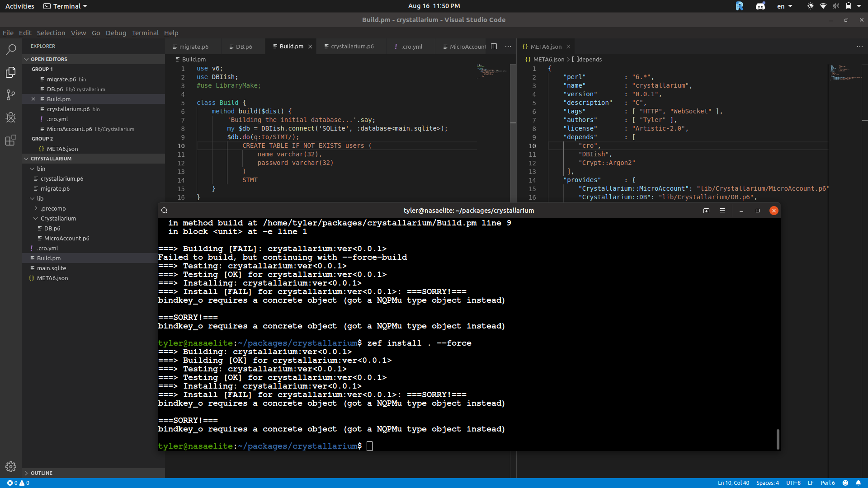Open the Source Control view
868x488 pixels.
11,95
